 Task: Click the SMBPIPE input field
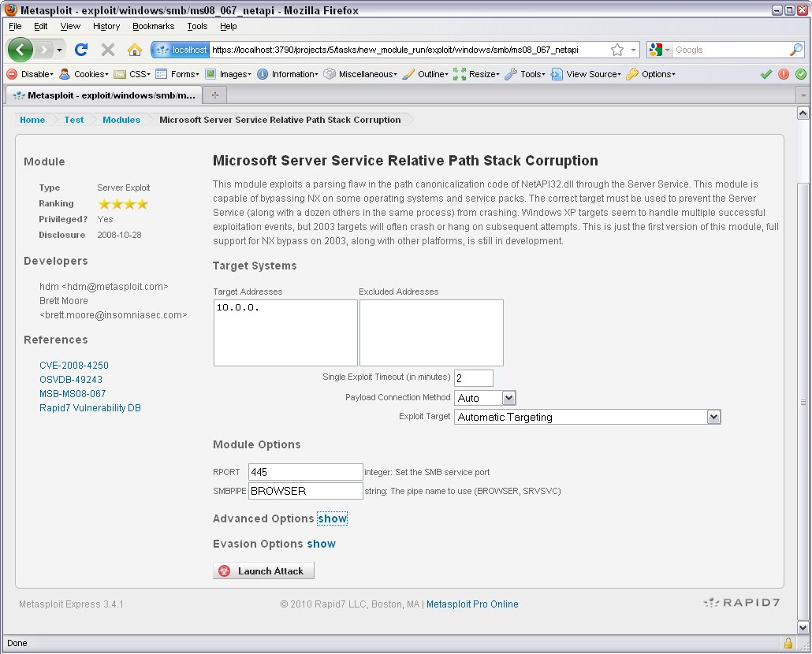click(306, 491)
